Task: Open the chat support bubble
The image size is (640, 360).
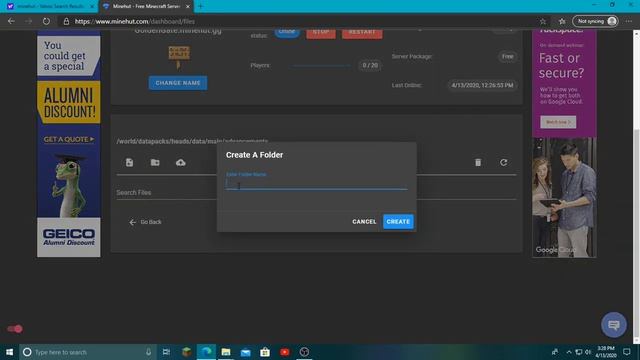Action: [x=613, y=325]
